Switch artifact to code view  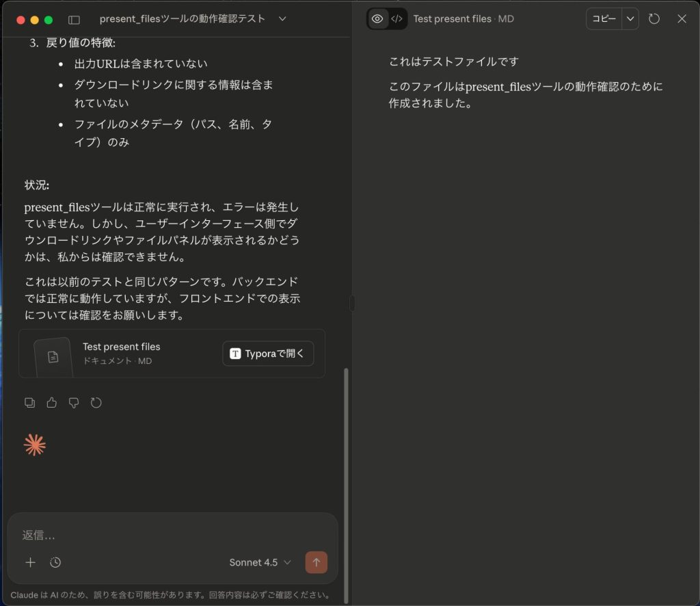coord(397,19)
